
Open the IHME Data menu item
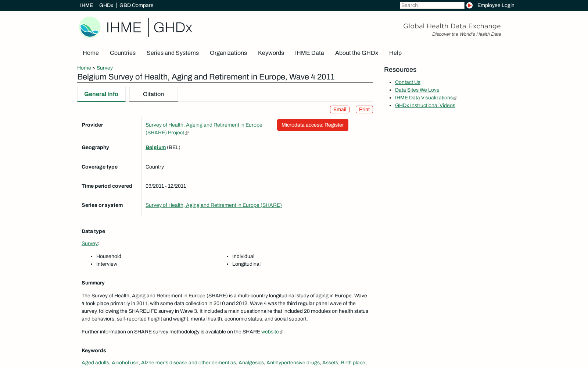[x=309, y=53]
